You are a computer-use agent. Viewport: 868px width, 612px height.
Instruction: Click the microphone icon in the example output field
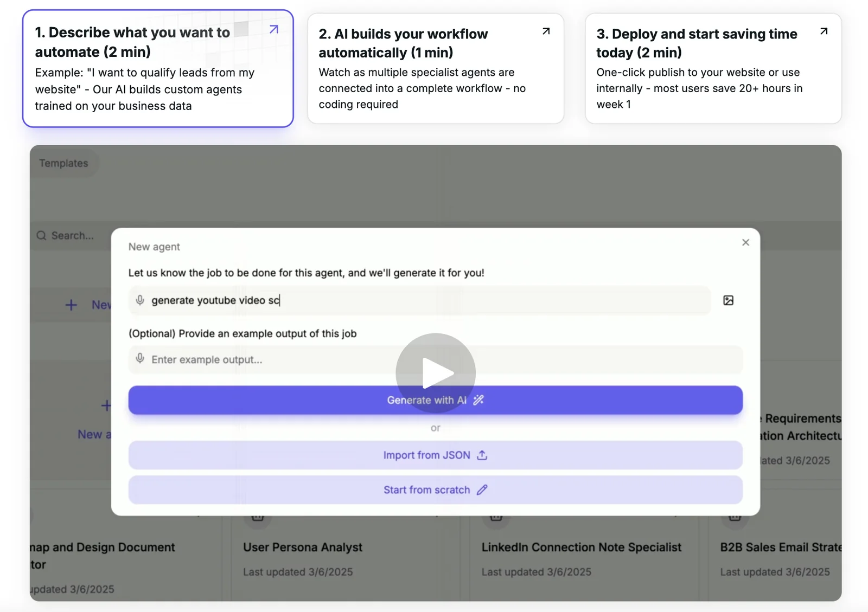point(140,359)
